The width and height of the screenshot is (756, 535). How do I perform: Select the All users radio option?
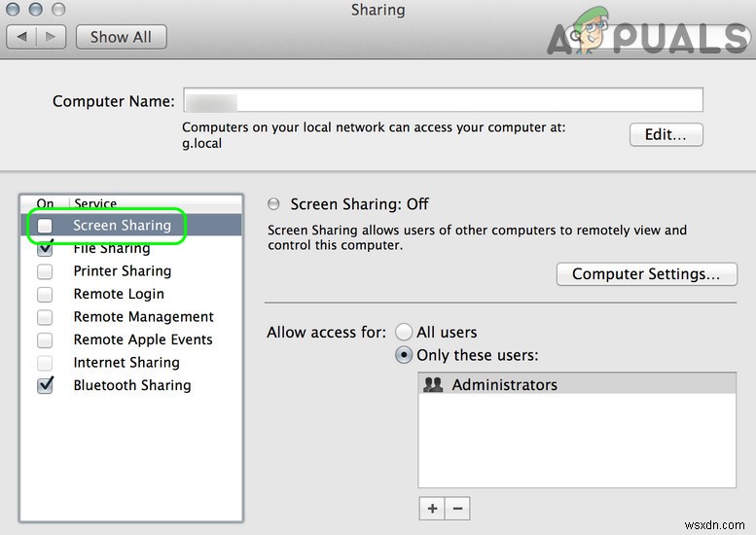pyautogui.click(x=404, y=332)
